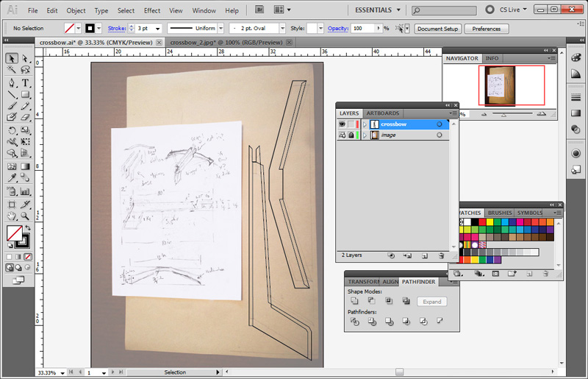Viewport: 588px width, 379px height.
Task: Click target circle of image layer
Action: pos(439,135)
